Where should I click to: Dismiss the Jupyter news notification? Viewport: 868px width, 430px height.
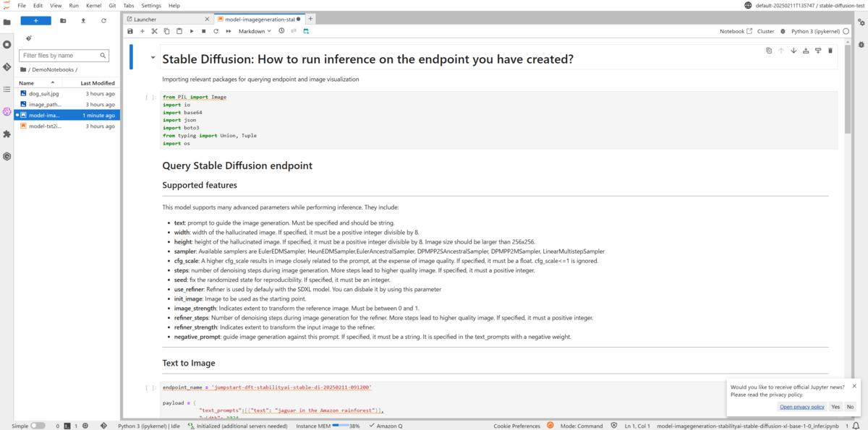854,386
